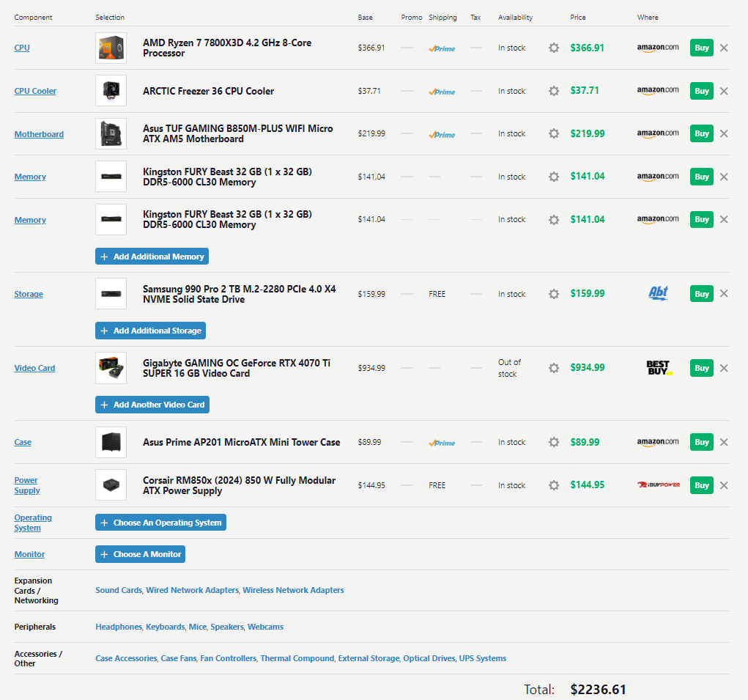This screenshot has height=700, width=748.
Task: Open the Motherboard component link
Action: pyautogui.click(x=39, y=134)
